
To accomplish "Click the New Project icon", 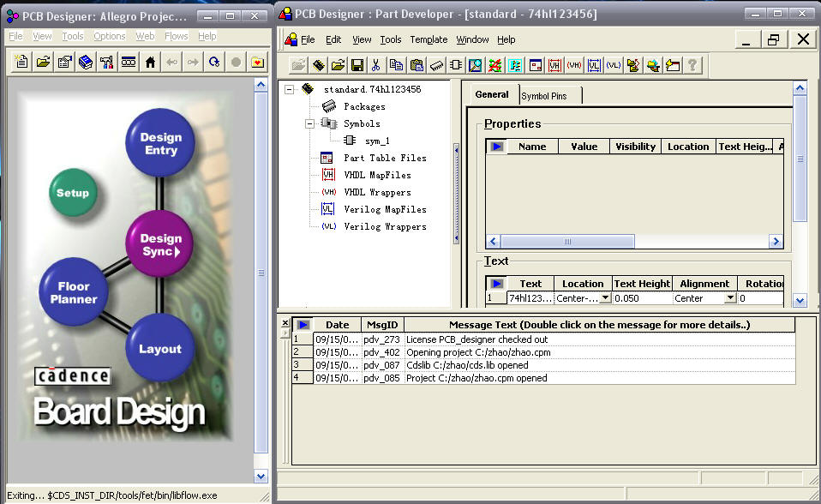I will [21, 62].
